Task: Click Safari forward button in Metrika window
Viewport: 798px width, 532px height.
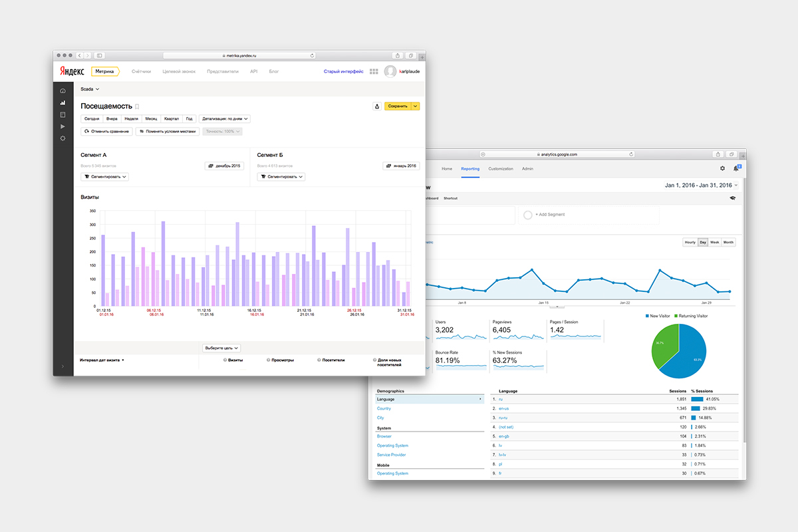Action: tap(88, 55)
